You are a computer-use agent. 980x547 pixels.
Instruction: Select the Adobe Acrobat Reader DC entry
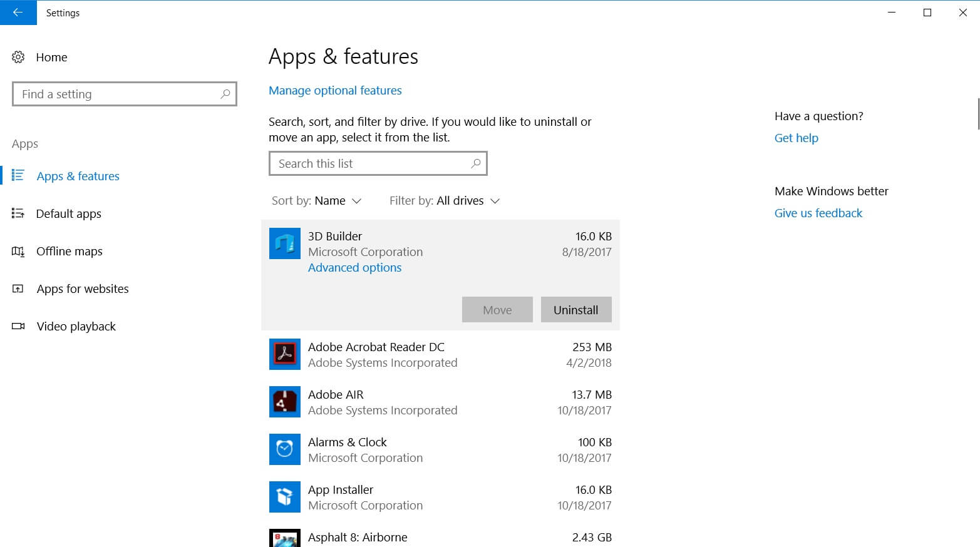click(x=440, y=354)
